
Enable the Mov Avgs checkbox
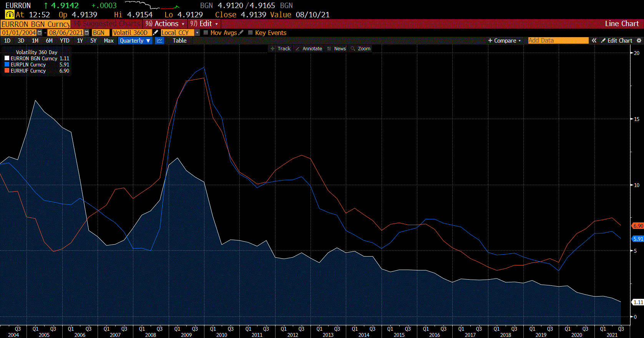point(206,33)
